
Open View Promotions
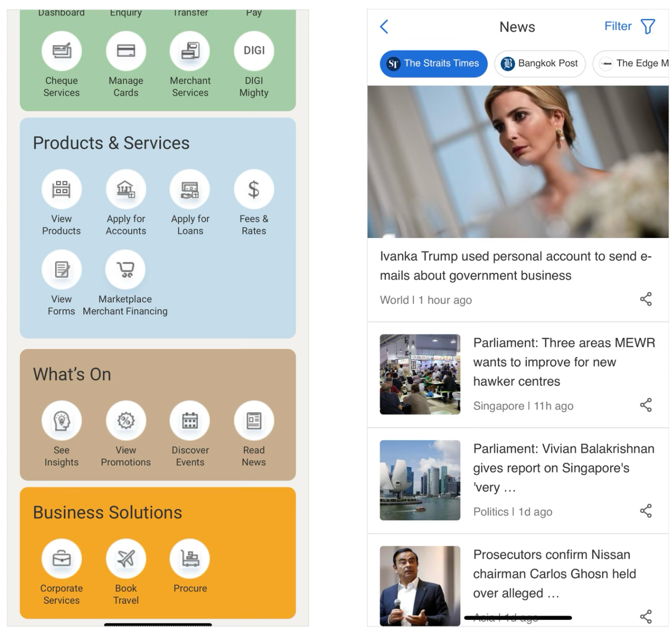tap(126, 421)
